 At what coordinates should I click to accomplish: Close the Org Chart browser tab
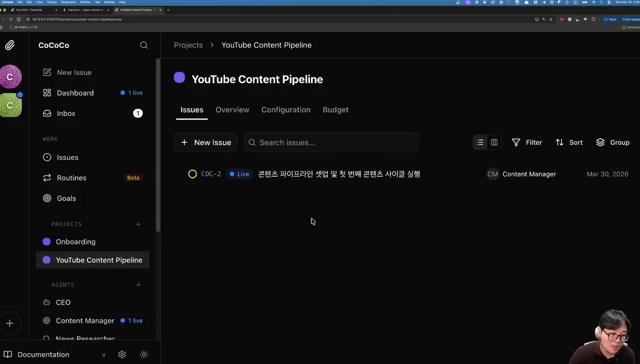coord(56,10)
